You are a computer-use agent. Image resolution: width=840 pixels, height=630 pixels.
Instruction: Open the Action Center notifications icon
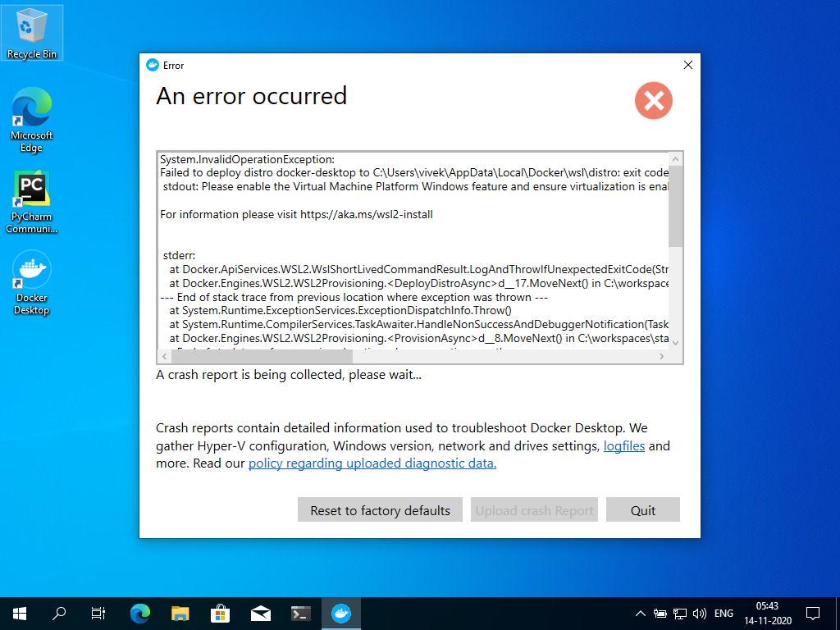(813, 614)
